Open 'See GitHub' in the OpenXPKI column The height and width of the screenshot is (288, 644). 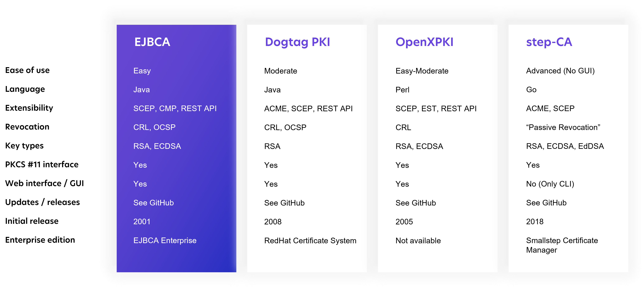416,203
